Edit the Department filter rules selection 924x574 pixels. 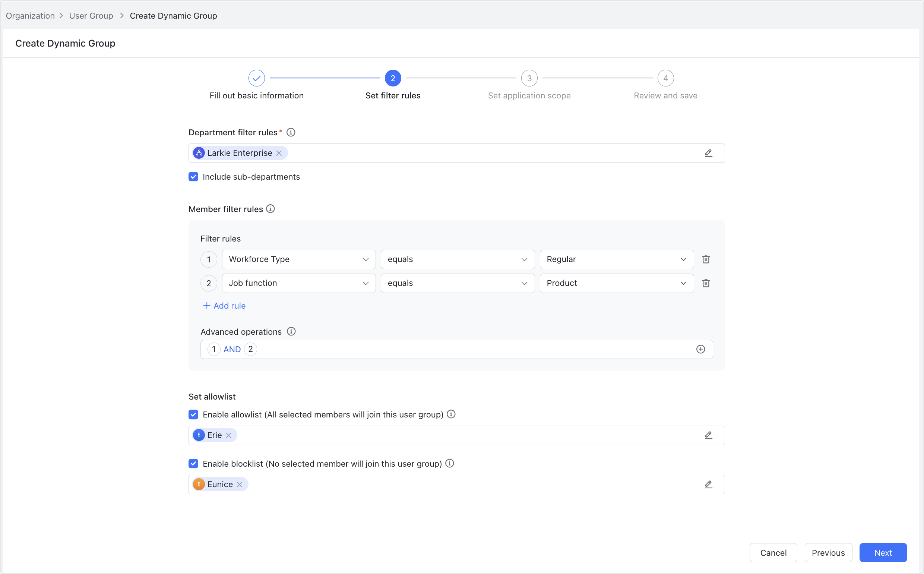[709, 153]
